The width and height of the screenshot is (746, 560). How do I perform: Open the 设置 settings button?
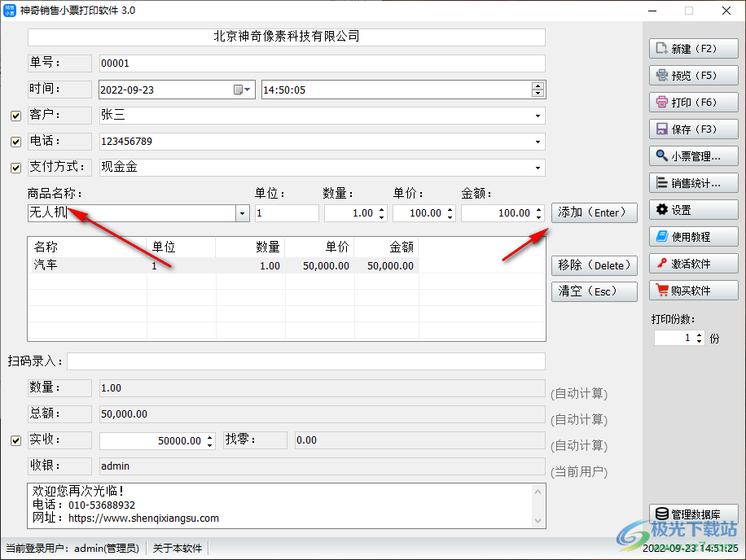coord(693,210)
